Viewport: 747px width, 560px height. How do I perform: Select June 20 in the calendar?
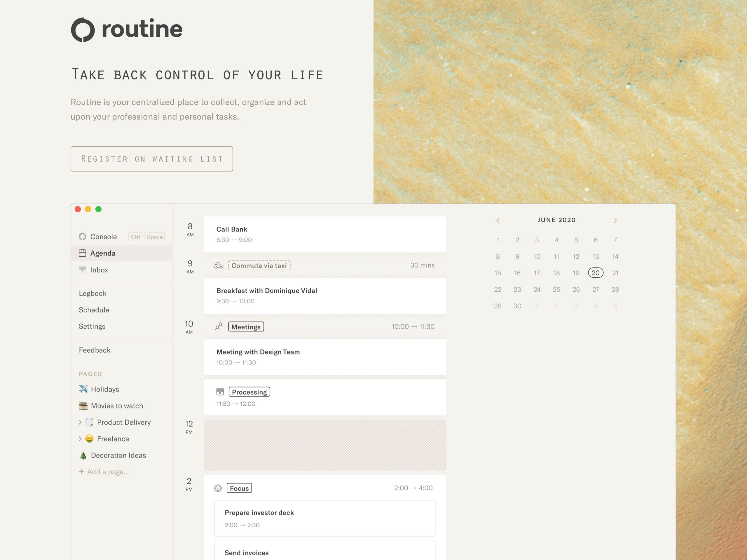coord(596,273)
